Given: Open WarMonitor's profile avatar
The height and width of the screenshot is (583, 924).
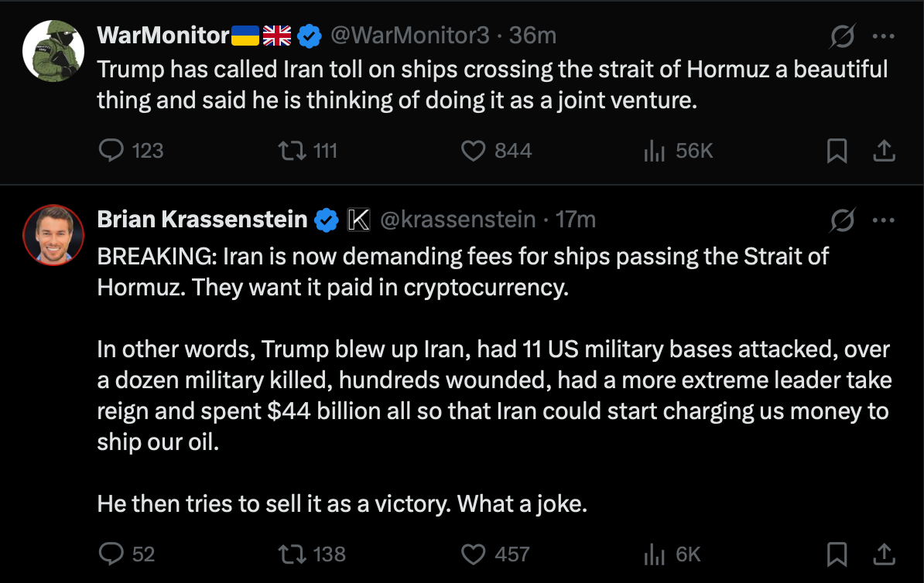Looking at the screenshot, I should [53, 49].
